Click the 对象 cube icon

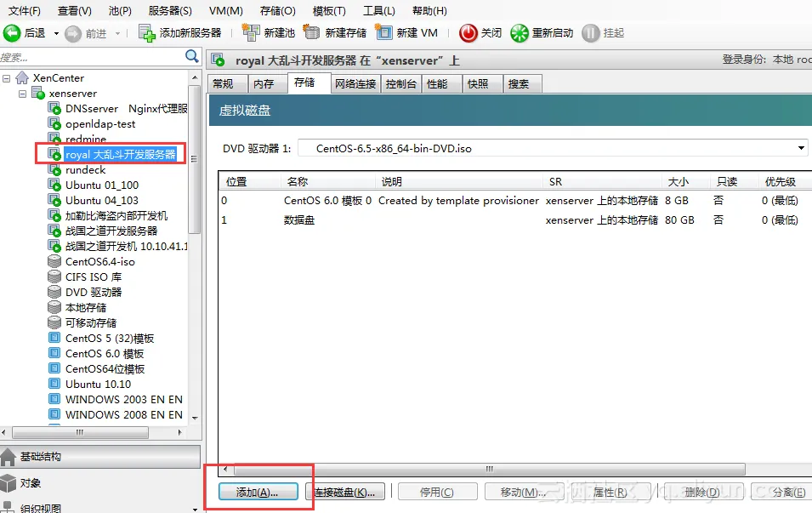[x=9, y=483]
